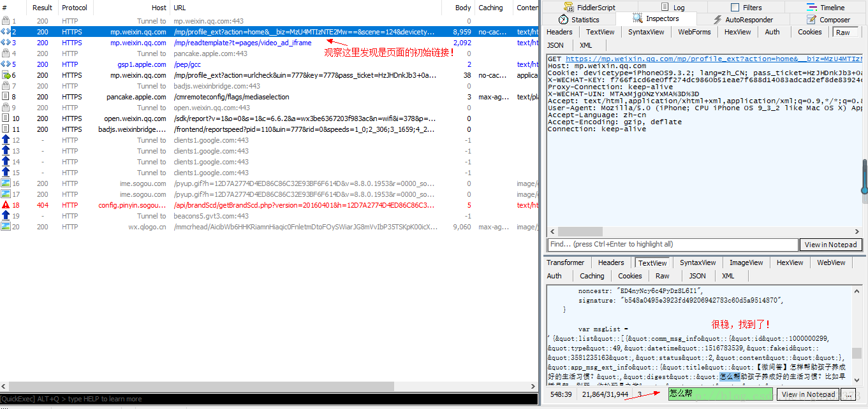The height and width of the screenshot is (409, 868).
Task: Click the 21,864/31,944 status text
Action: pyautogui.click(x=605, y=394)
